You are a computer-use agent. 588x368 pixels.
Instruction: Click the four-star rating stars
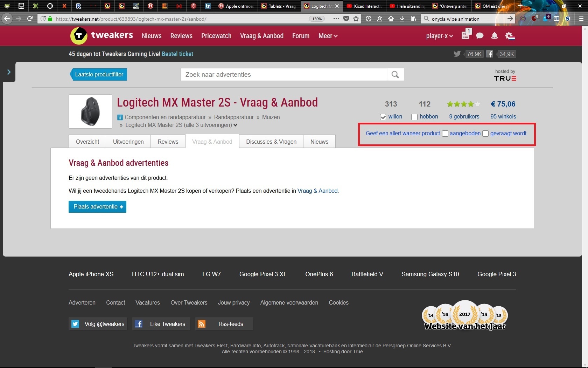pyautogui.click(x=463, y=104)
